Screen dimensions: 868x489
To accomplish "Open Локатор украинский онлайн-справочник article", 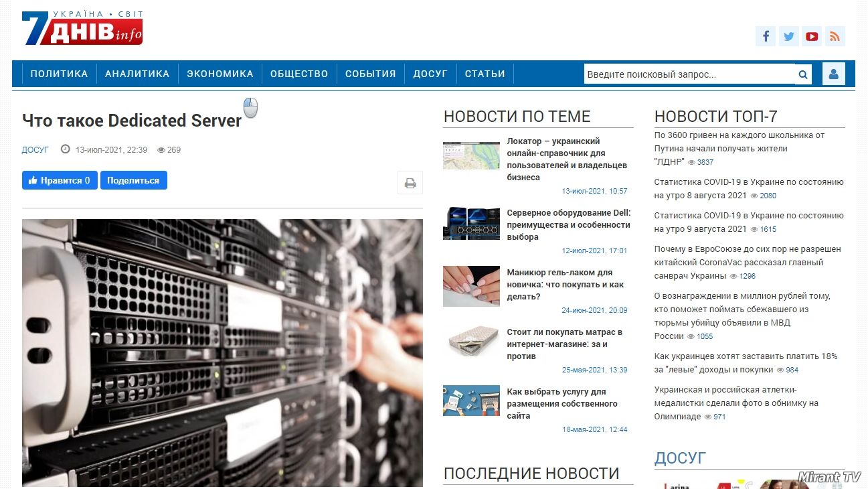I will coord(567,159).
